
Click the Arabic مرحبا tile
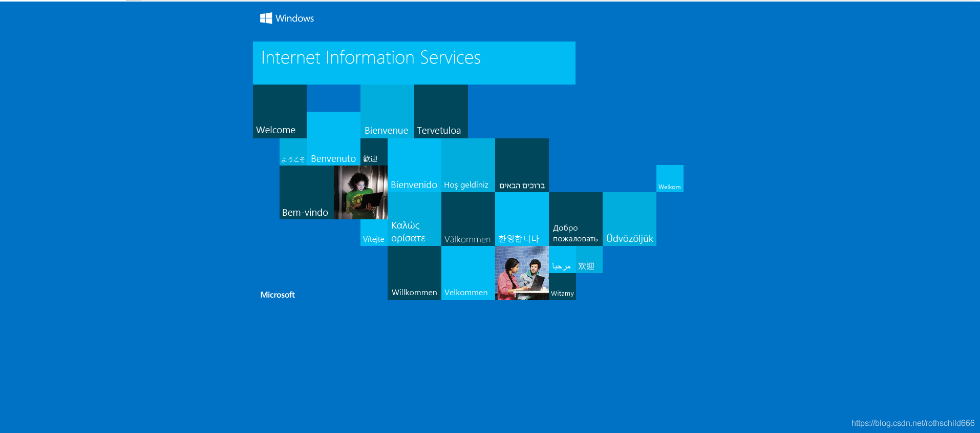click(x=562, y=259)
